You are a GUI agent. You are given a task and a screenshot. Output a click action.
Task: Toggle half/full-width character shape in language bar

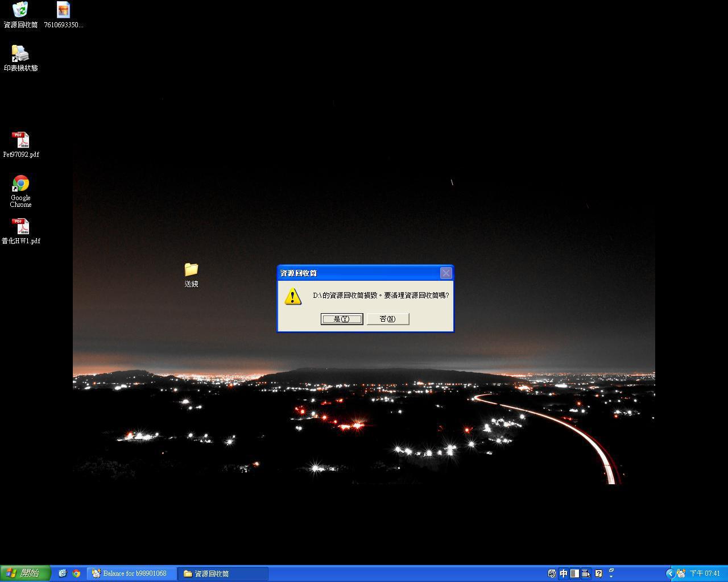[574, 573]
